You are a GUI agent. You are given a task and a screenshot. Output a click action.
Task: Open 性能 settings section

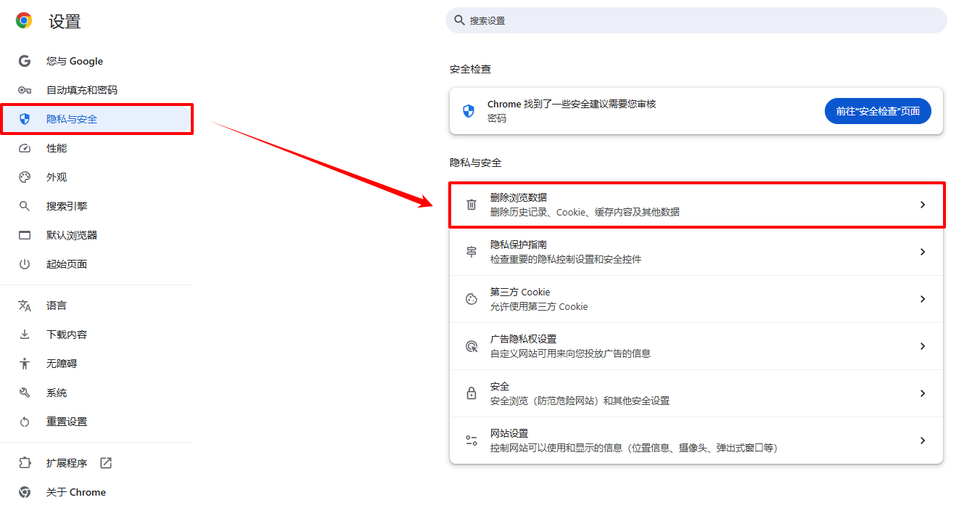[96, 148]
